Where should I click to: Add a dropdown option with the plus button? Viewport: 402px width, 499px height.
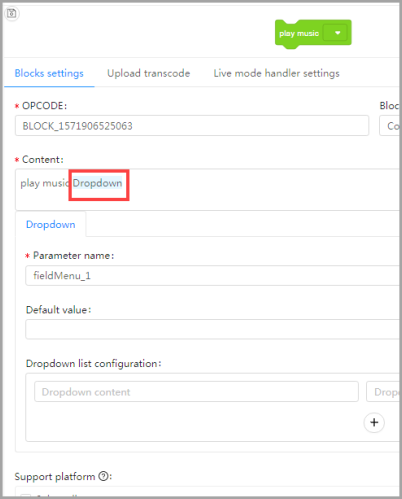(374, 422)
